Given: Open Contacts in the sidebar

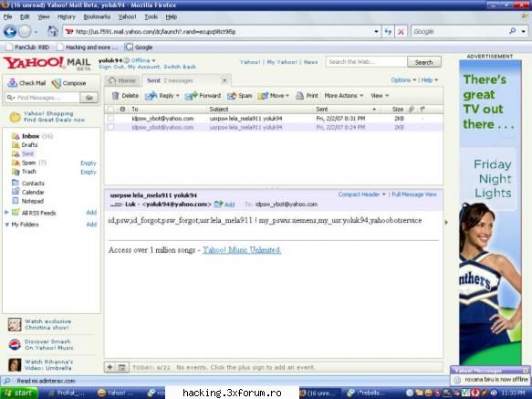Looking at the screenshot, I should [x=33, y=183].
